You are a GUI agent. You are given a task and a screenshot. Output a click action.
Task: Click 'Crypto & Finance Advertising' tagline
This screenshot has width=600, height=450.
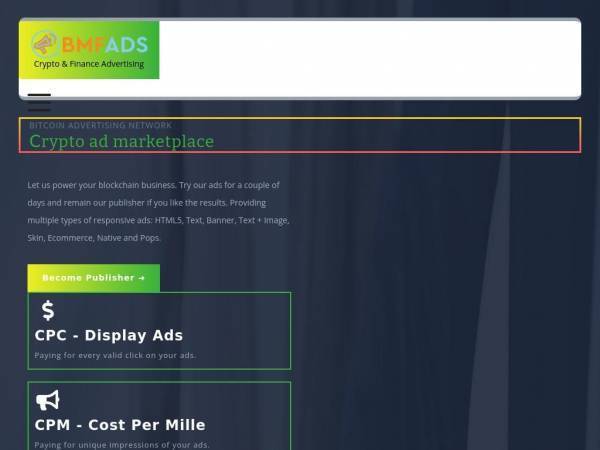coord(89,64)
